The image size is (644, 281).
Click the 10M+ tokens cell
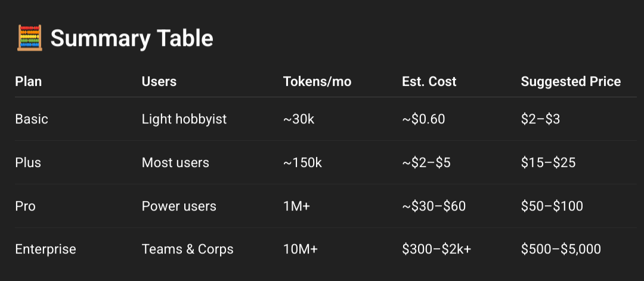tap(300, 249)
